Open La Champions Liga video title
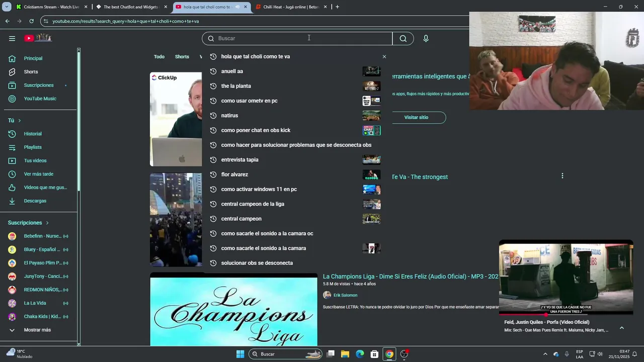644x362 pixels. (x=411, y=277)
